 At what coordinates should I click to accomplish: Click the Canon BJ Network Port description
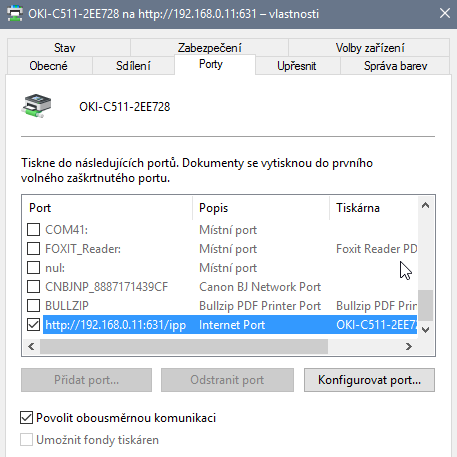click(260, 287)
